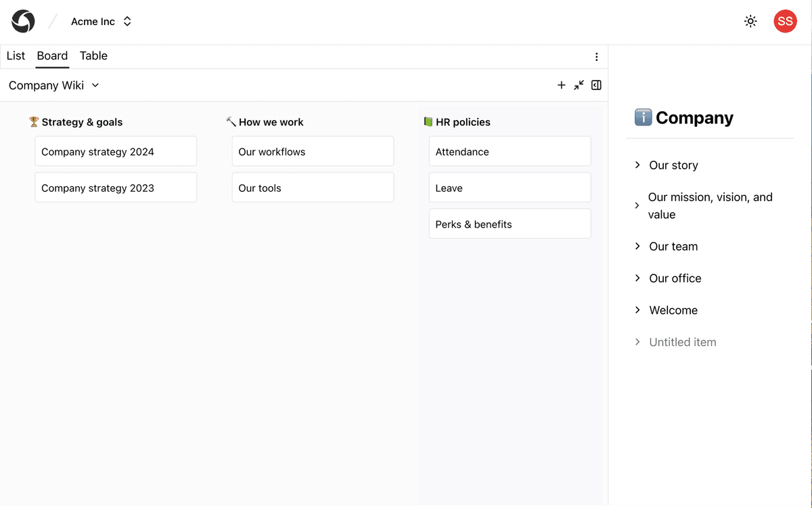Click the Untitled item entry
Image resolution: width=812 pixels, height=508 pixels.
[682, 342]
